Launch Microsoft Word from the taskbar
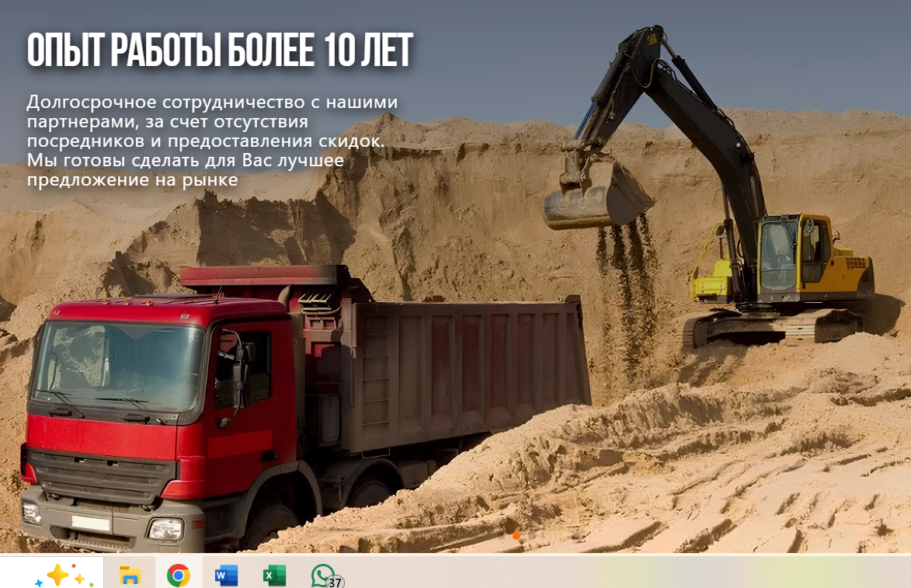This screenshot has height=588, width=911. tap(226, 576)
